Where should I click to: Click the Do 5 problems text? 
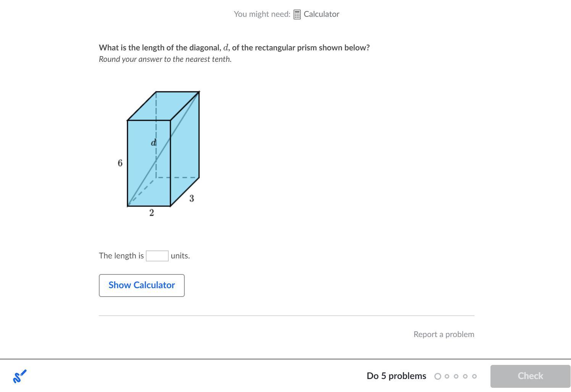pyautogui.click(x=396, y=376)
